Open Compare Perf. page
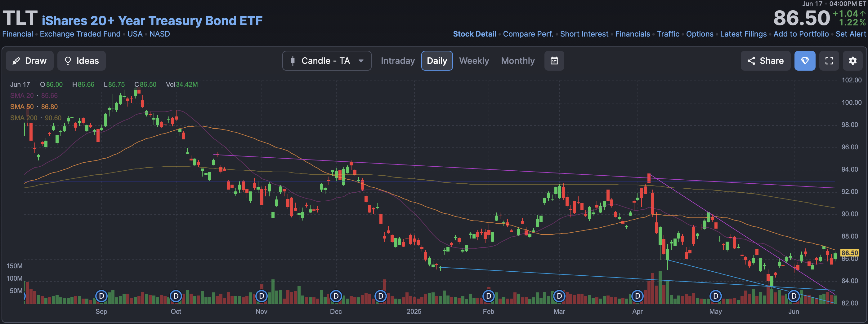This screenshot has height=324, width=868. (x=528, y=34)
